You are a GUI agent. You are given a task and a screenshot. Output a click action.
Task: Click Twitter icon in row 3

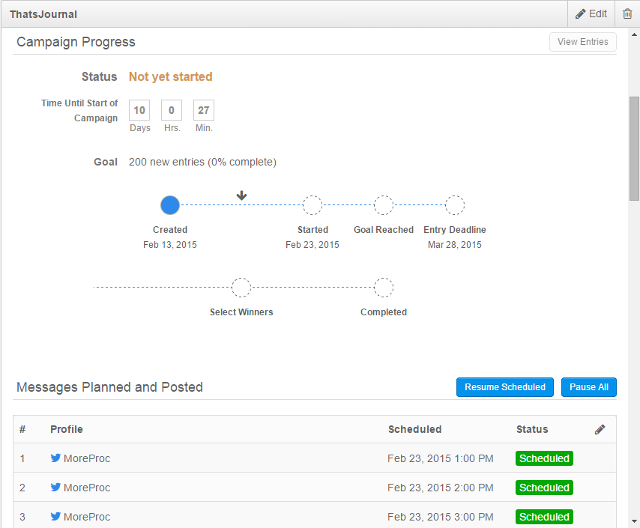56,517
